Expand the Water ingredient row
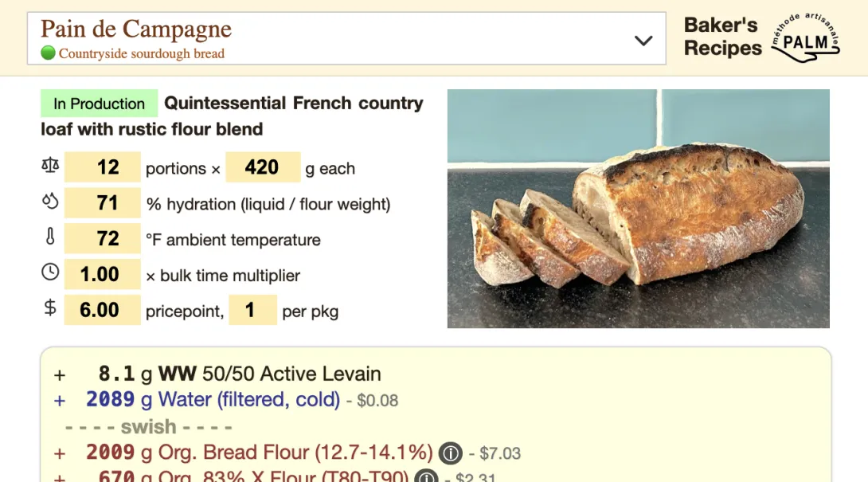This screenshot has width=868, height=482. (x=60, y=399)
